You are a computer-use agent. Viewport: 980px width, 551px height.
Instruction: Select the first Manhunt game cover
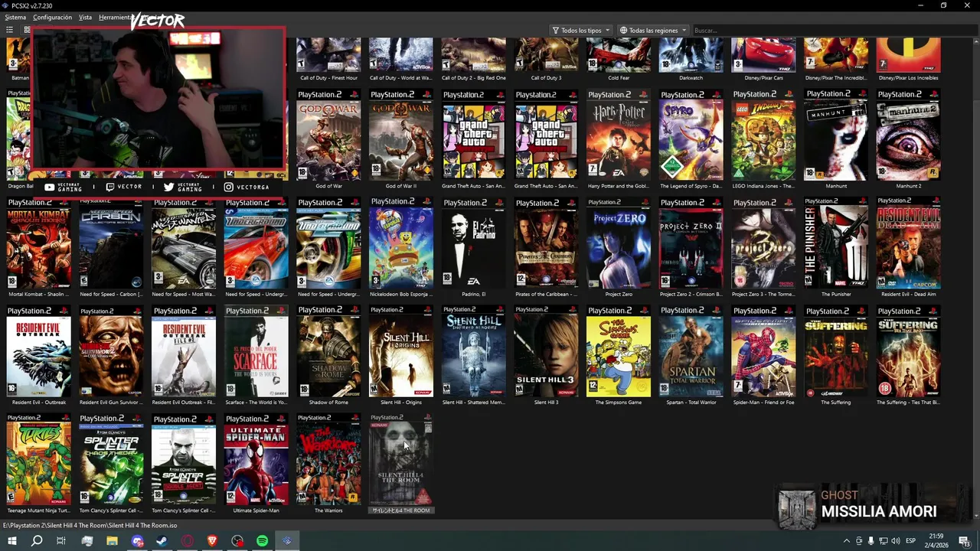[836, 135]
